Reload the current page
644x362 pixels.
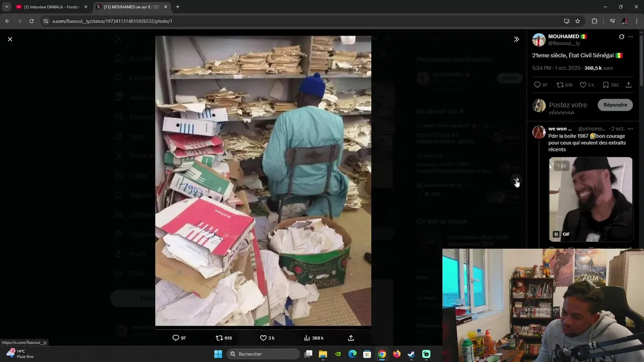tap(31, 21)
